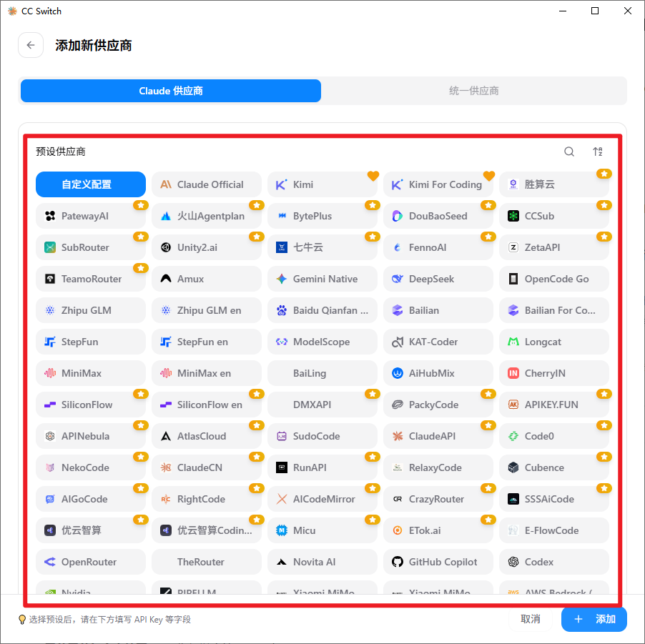
Task: Pick the Novita AI preset
Action: point(322,563)
